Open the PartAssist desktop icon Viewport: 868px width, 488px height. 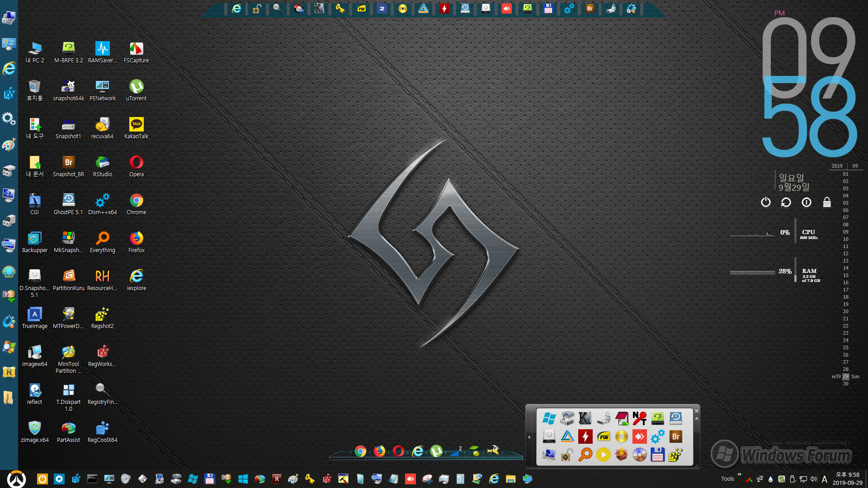click(x=68, y=432)
